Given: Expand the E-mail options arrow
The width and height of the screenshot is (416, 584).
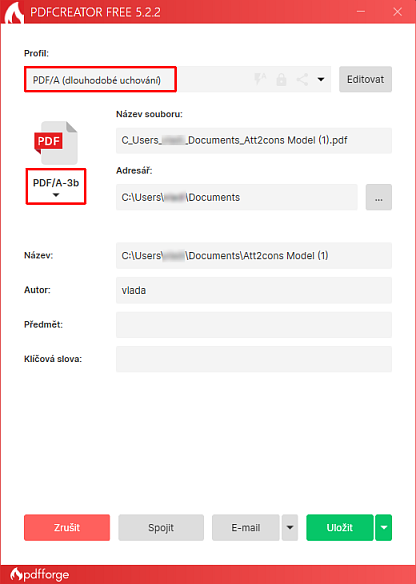Looking at the screenshot, I should [x=290, y=527].
